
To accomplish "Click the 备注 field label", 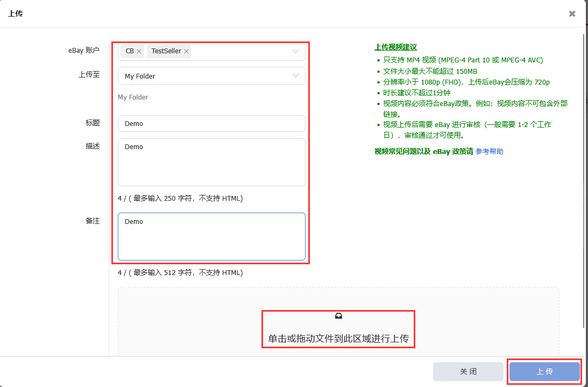I will point(91,221).
